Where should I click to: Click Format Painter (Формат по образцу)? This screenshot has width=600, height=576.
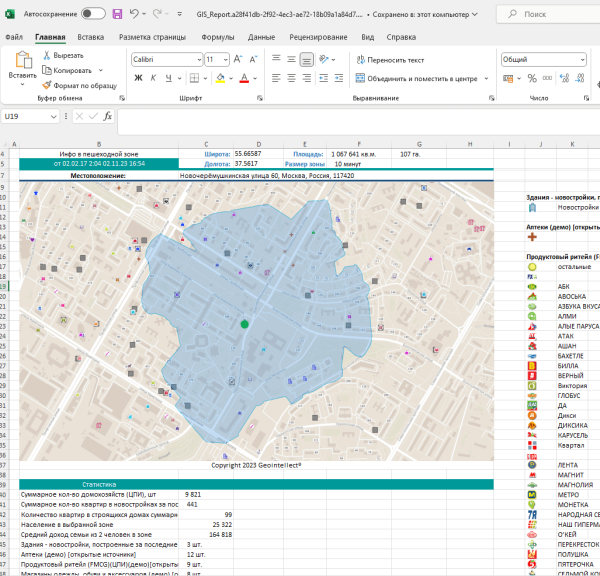[78, 85]
